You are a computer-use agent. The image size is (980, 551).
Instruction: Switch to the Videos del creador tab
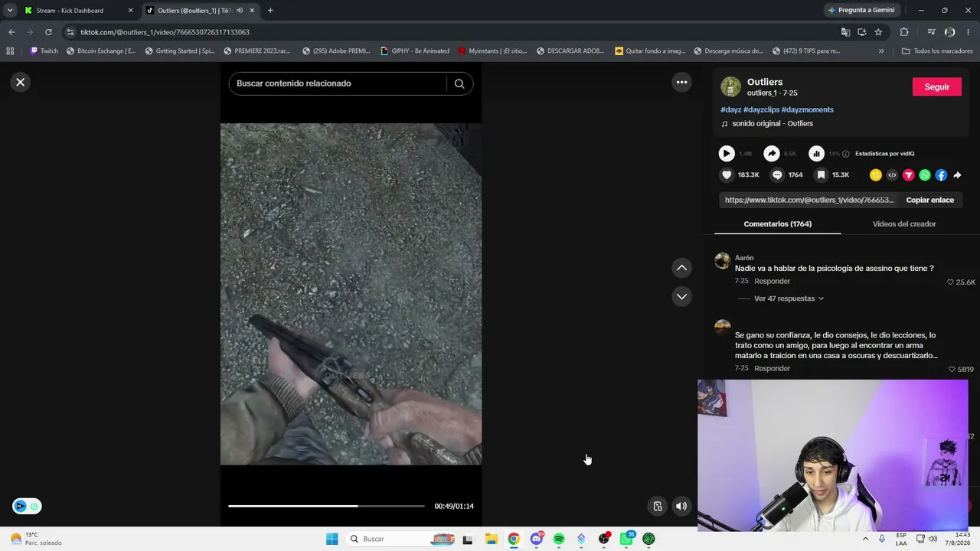coord(904,223)
